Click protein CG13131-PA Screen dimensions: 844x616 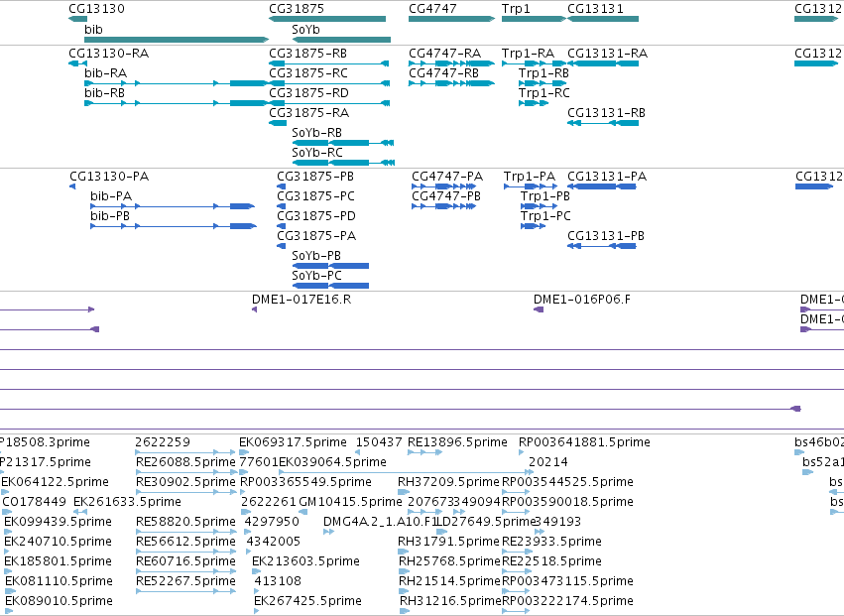tap(607, 177)
